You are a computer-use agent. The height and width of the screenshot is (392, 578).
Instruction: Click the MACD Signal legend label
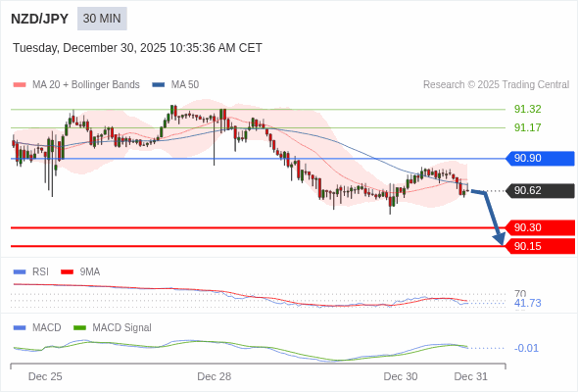click(122, 328)
